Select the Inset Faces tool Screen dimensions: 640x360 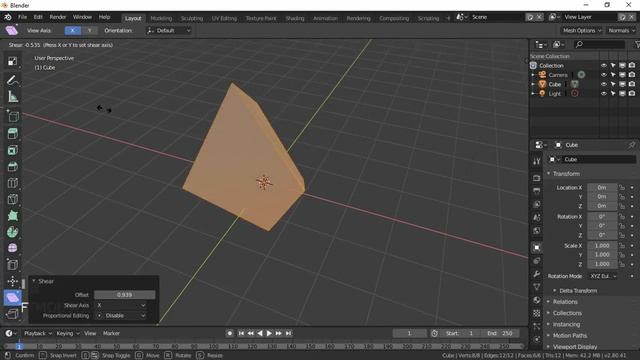click(13, 150)
